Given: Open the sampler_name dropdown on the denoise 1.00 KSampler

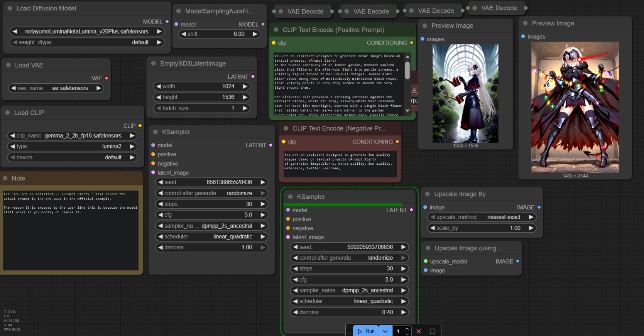Looking at the screenshot, I should pyautogui.click(x=211, y=226).
